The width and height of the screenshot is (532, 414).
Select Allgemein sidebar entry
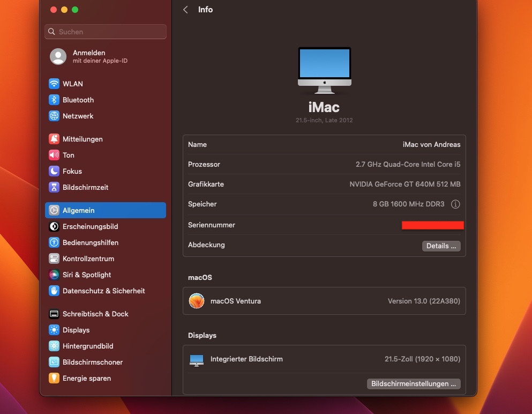coord(106,210)
